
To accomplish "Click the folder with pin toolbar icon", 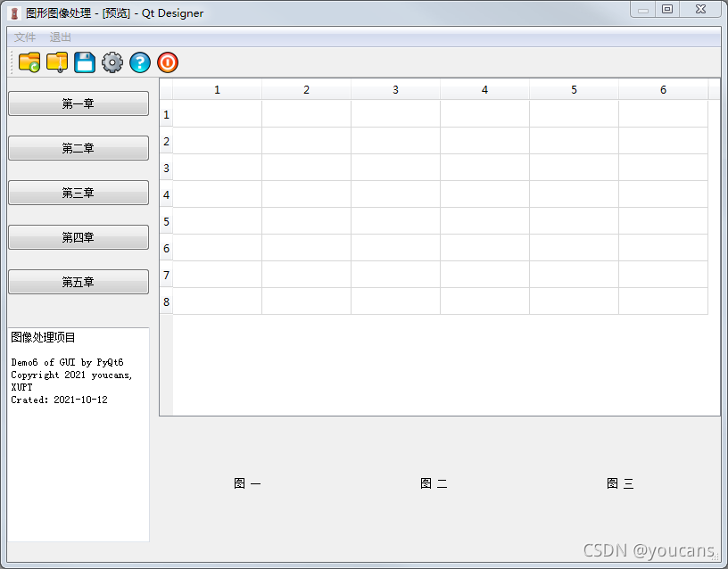I will [x=57, y=62].
